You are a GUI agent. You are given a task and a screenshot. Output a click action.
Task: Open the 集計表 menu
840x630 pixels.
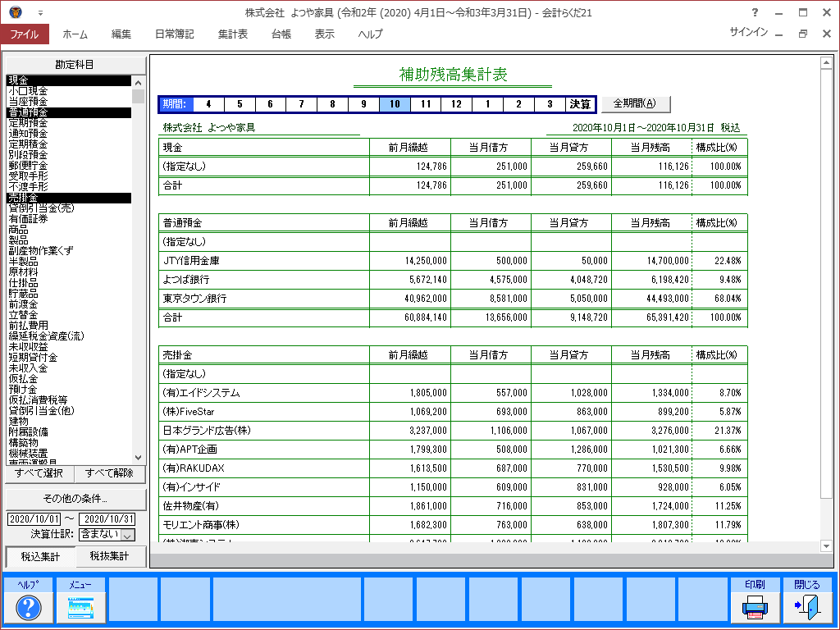[233, 34]
